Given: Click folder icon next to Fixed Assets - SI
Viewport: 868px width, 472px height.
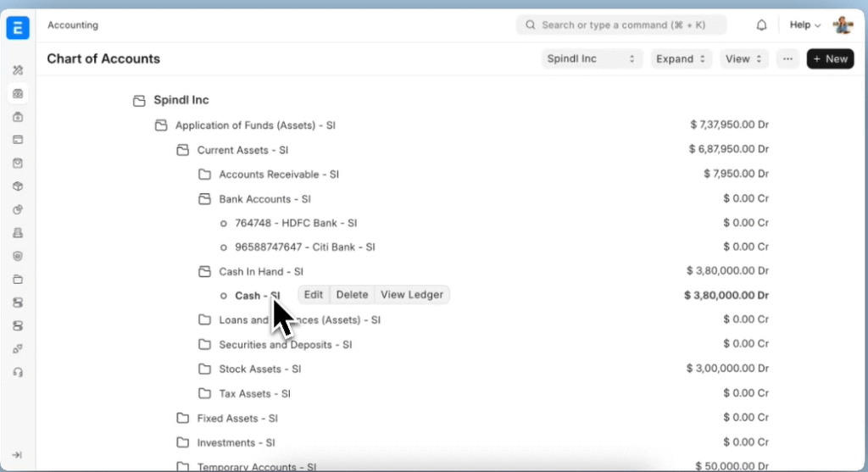Looking at the screenshot, I should [x=182, y=419].
